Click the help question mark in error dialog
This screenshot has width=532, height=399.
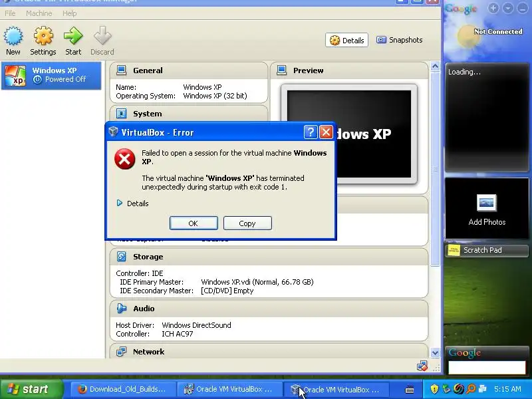pos(311,132)
